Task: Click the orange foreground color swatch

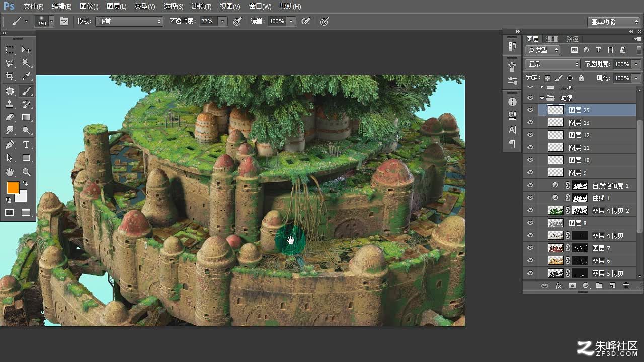Action: pos(13,188)
